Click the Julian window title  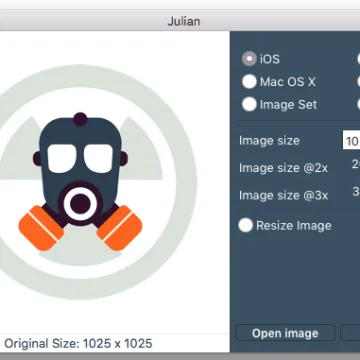coord(184,21)
